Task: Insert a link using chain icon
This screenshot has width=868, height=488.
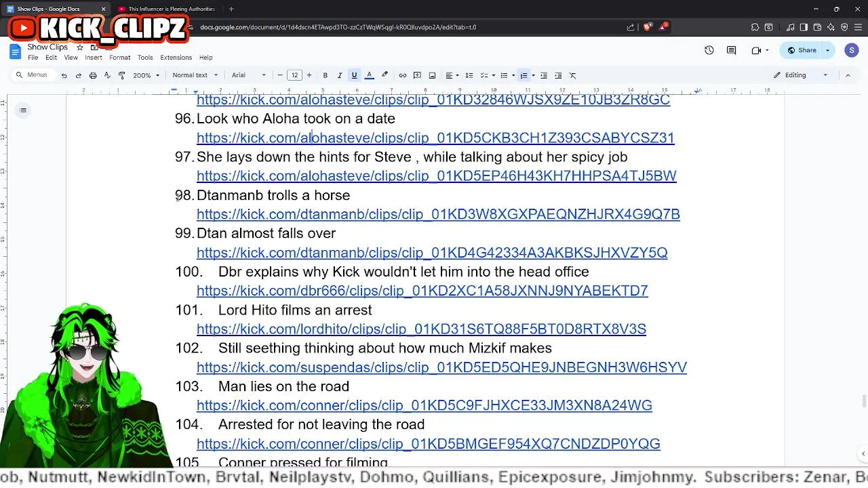Action: (403, 75)
